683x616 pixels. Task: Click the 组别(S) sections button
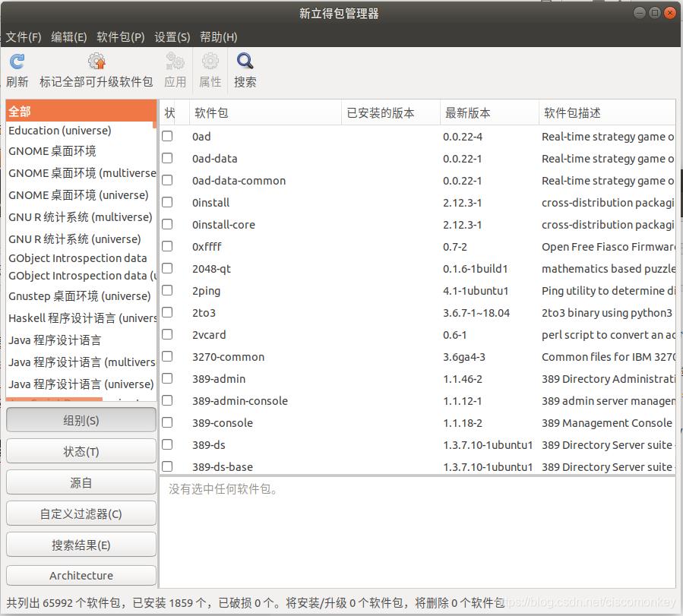coord(81,420)
